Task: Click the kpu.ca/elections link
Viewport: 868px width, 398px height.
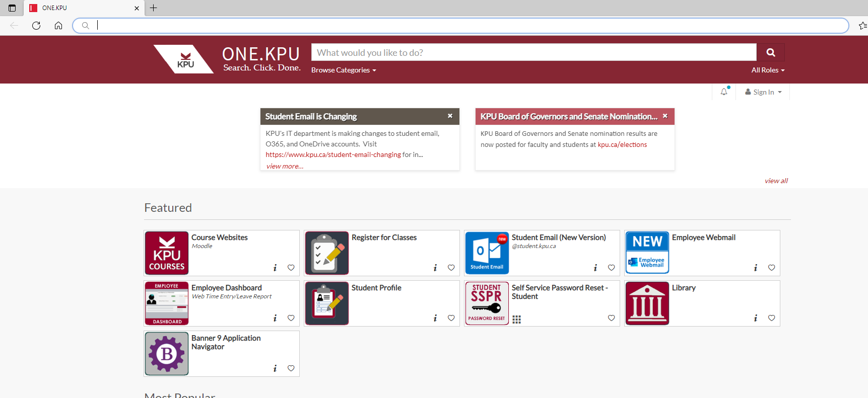Action: [x=622, y=145]
